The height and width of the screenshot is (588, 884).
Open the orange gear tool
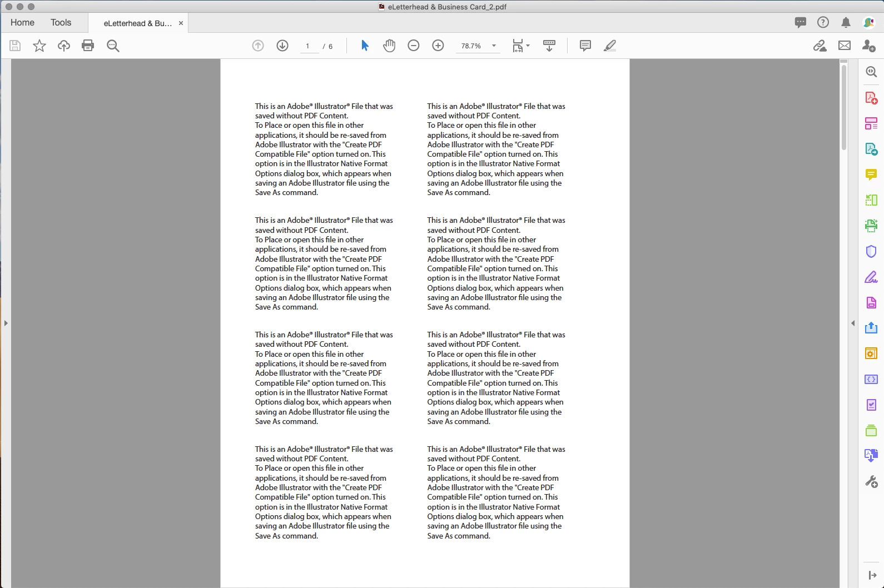(871, 353)
